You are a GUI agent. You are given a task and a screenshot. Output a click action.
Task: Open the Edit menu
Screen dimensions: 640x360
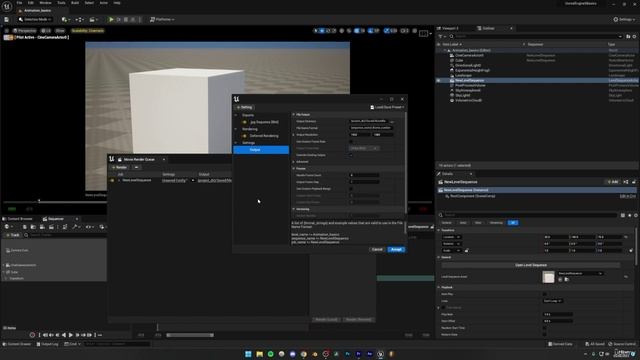[31, 3]
